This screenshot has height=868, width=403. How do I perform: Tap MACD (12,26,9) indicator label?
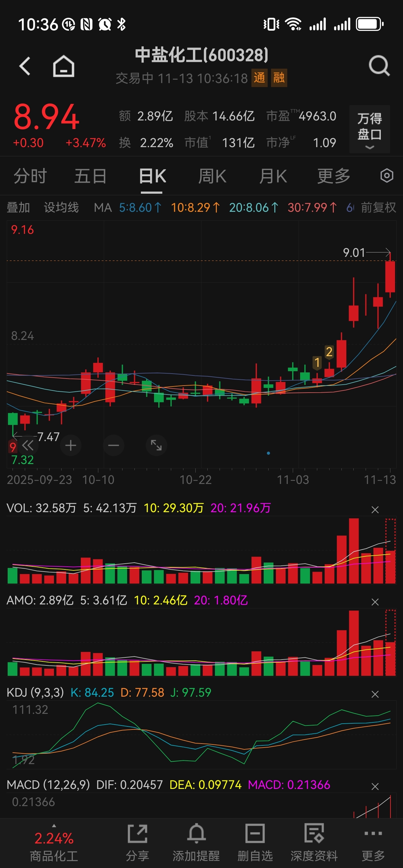click(x=48, y=785)
